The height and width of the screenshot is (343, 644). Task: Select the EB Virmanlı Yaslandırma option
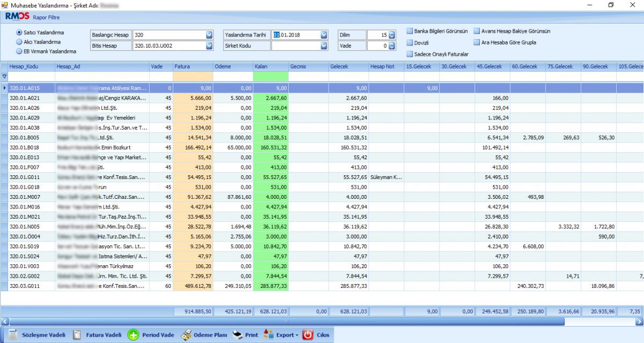(46, 51)
